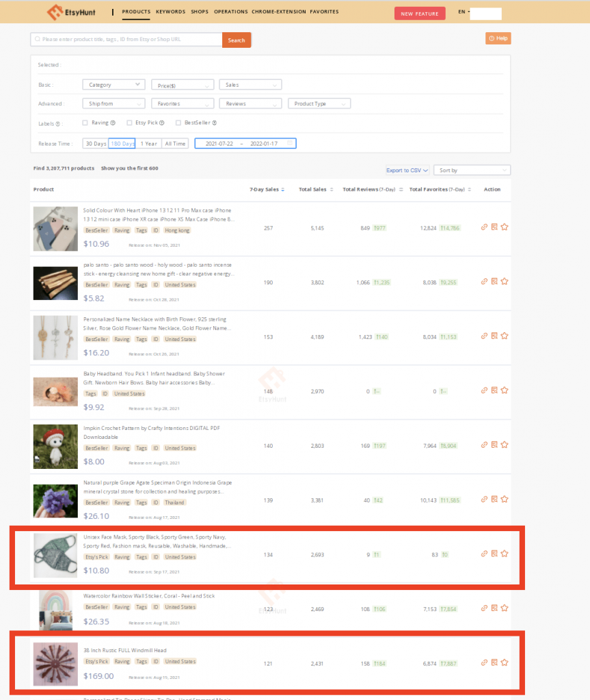The height and width of the screenshot is (700, 590).
Task: Click the Help button
Action: (498, 38)
